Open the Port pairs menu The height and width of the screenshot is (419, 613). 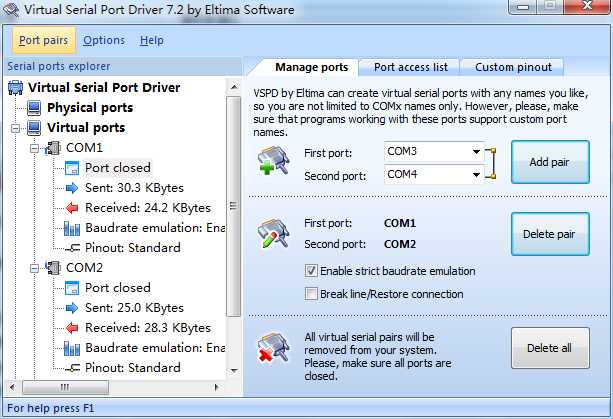(43, 40)
